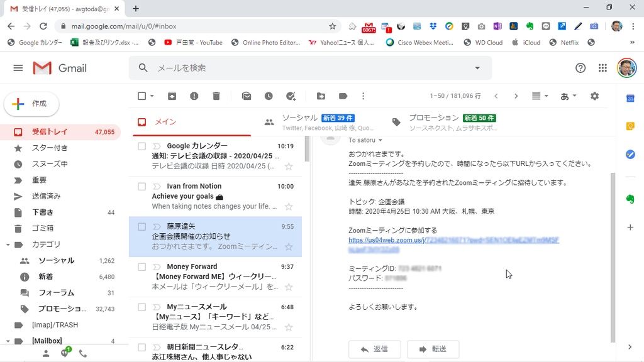Open the Google account avatar in Gmail
This screenshot has width=644, height=362.
[x=626, y=68]
